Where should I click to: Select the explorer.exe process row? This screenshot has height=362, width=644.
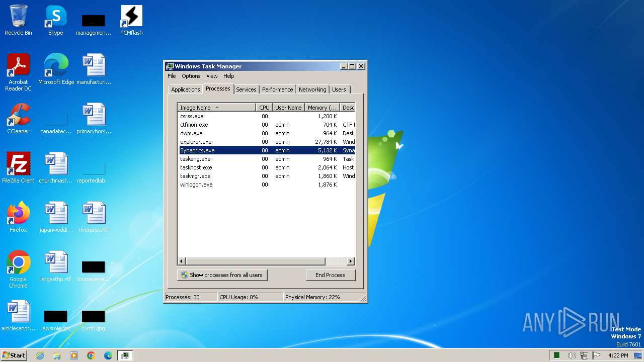(x=267, y=142)
